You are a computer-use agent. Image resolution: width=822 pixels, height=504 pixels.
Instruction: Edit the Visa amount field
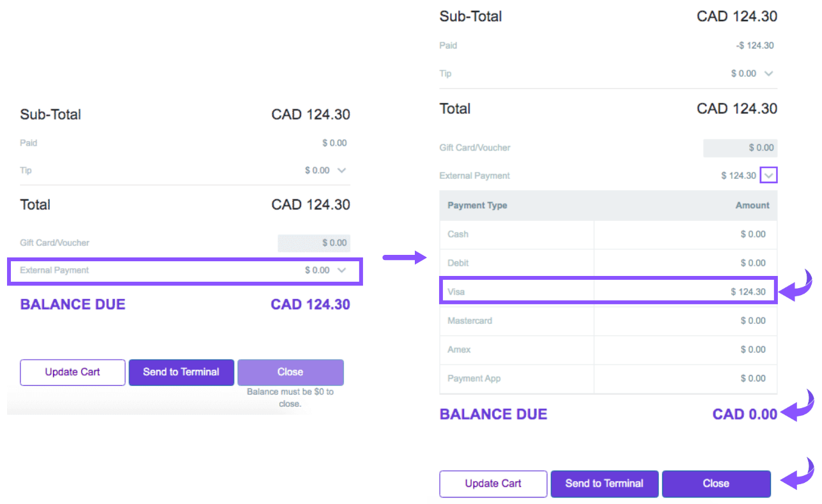click(x=685, y=292)
